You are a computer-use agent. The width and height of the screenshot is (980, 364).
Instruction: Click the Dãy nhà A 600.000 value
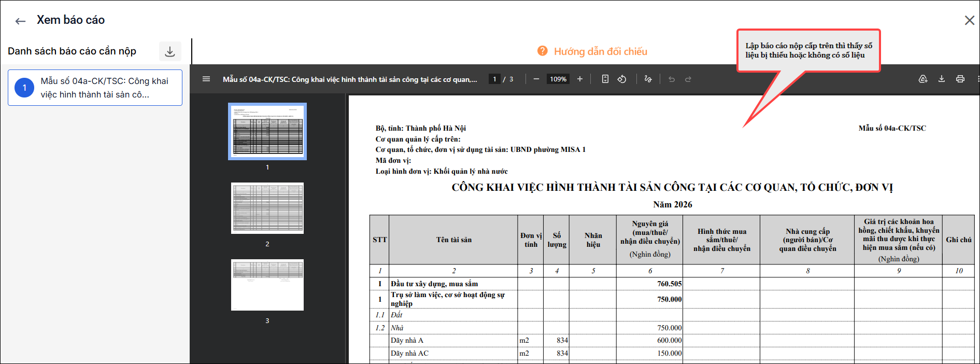click(x=669, y=340)
